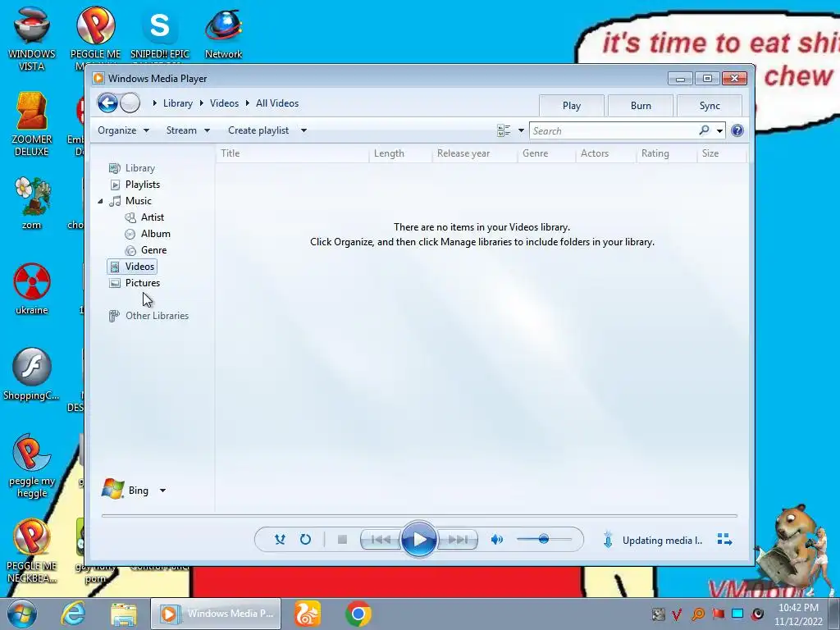Select Videos in the navigation pane
Image resolution: width=840 pixels, height=630 pixels.
[x=132, y=267]
